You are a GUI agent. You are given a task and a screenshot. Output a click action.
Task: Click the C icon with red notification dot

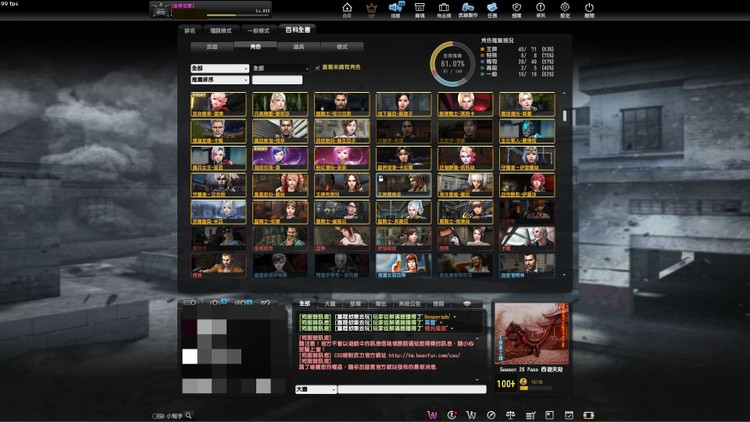pyautogui.click(x=452, y=415)
